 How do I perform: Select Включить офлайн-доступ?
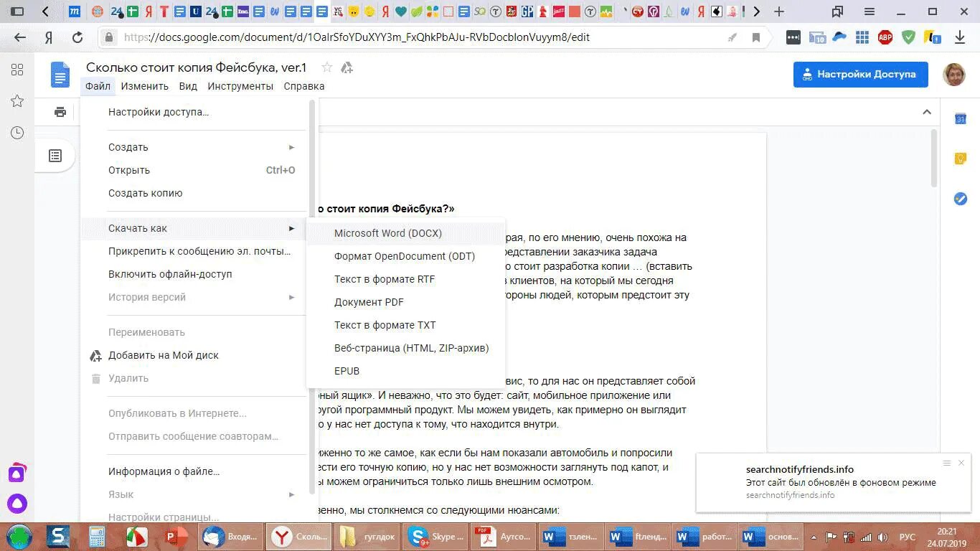[194, 274]
